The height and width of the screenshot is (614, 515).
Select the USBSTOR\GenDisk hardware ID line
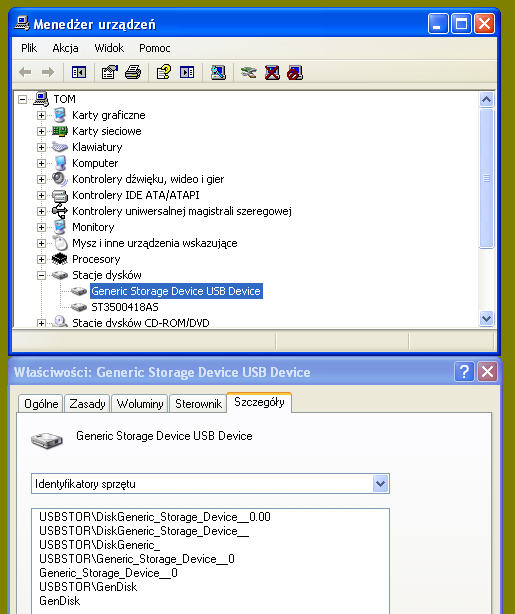tap(88, 587)
